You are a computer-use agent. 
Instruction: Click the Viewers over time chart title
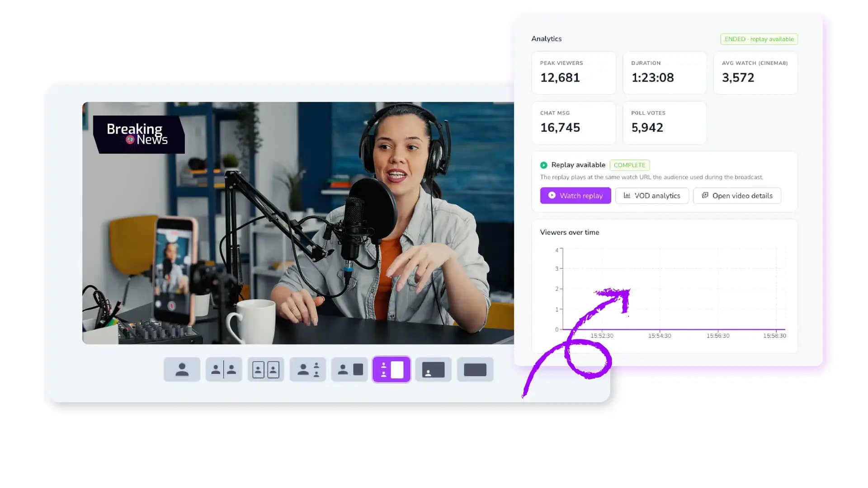570,232
